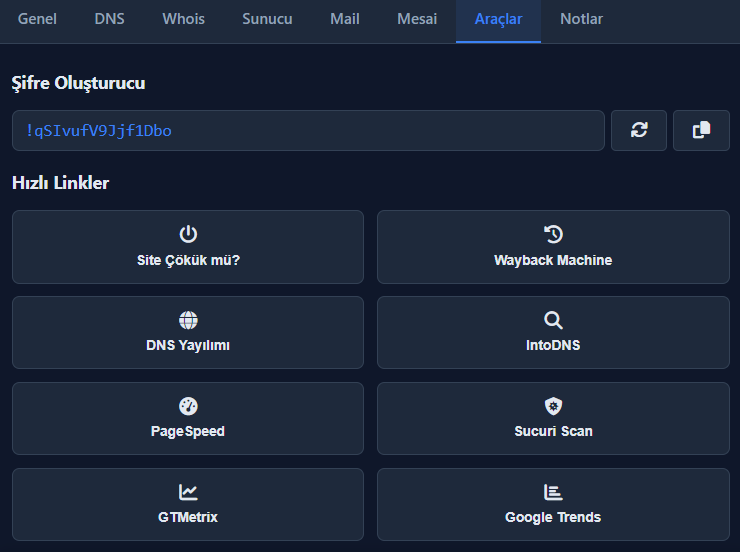Click the GTMetrix line chart icon
The height and width of the screenshot is (552, 740).
[188, 492]
